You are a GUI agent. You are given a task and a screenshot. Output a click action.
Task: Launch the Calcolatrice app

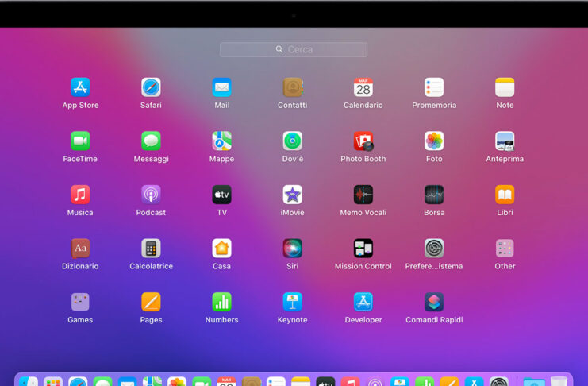pos(151,248)
